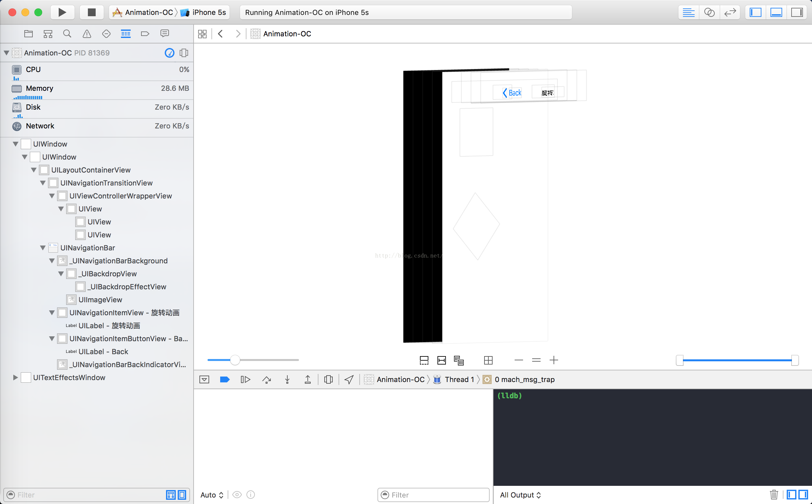Select UINavigationItemView - 旋转动画 row
Image resolution: width=812 pixels, height=504 pixels.
97,313
